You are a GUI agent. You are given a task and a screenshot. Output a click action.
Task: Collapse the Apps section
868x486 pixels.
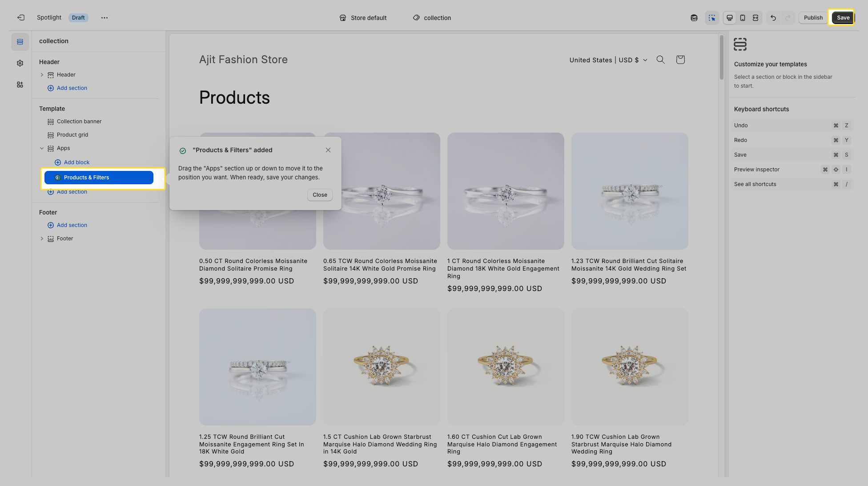click(x=42, y=148)
